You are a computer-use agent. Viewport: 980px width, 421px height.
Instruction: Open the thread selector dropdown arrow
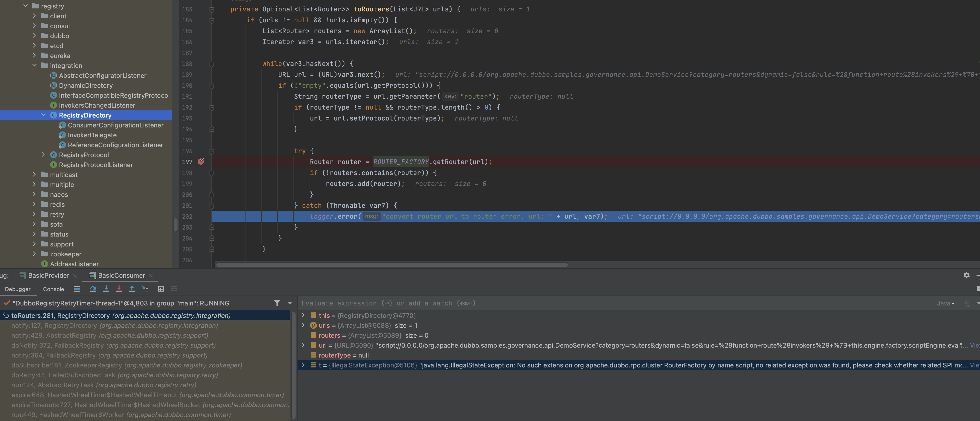click(290, 303)
